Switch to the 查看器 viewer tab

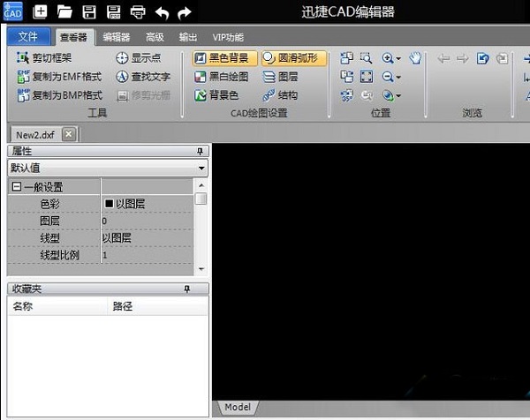[x=73, y=37]
